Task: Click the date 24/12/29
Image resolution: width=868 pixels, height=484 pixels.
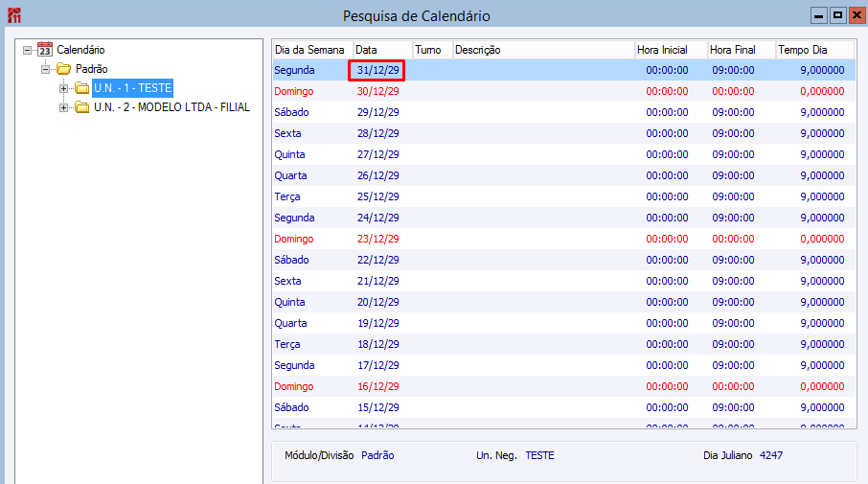Action: point(377,218)
